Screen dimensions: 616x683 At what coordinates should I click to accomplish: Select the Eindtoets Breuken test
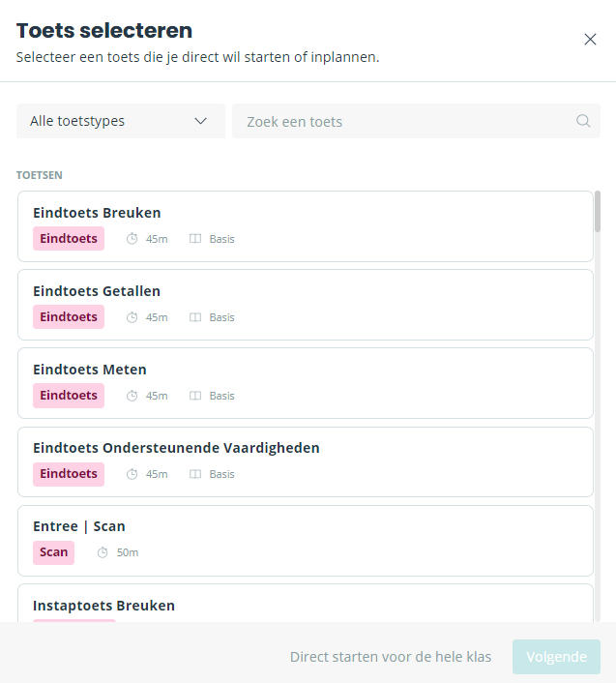306,226
